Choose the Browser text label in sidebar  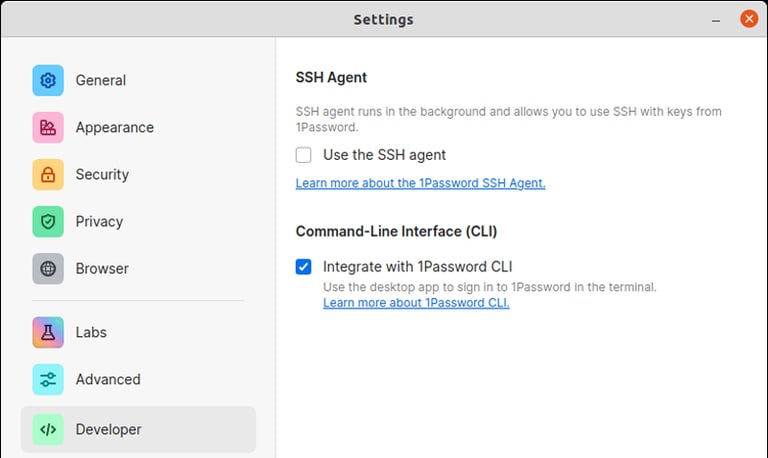[x=102, y=268]
